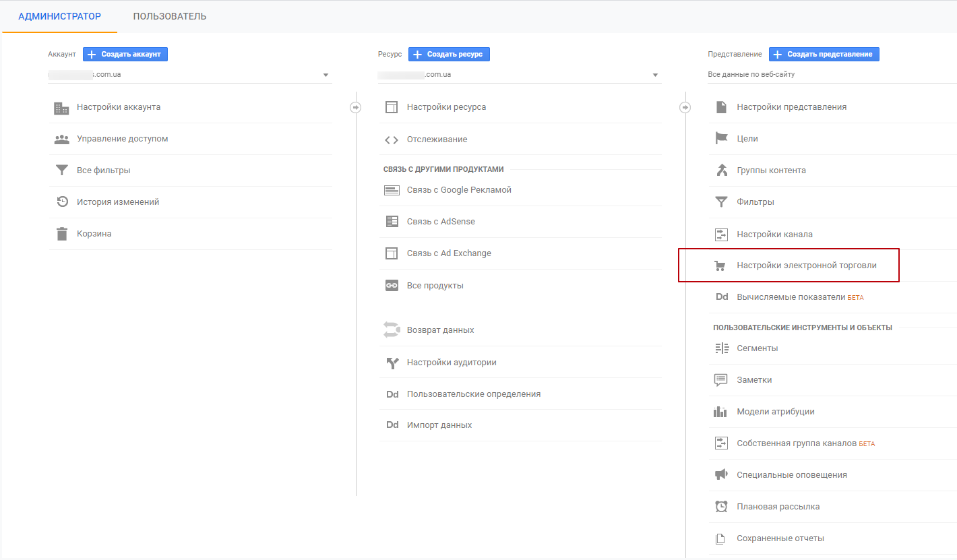Open Управление доступом link
The height and width of the screenshot is (560, 957).
[x=123, y=139]
